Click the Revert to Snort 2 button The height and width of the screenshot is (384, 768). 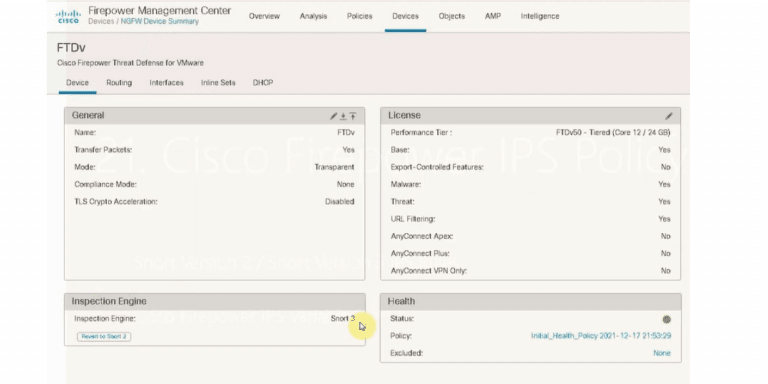[104, 336]
